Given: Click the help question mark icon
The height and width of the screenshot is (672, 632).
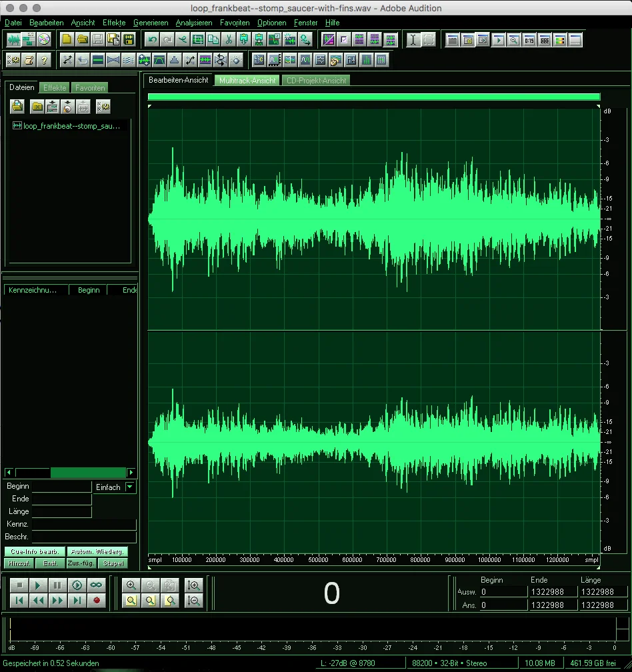Looking at the screenshot, I should (44, 60).
